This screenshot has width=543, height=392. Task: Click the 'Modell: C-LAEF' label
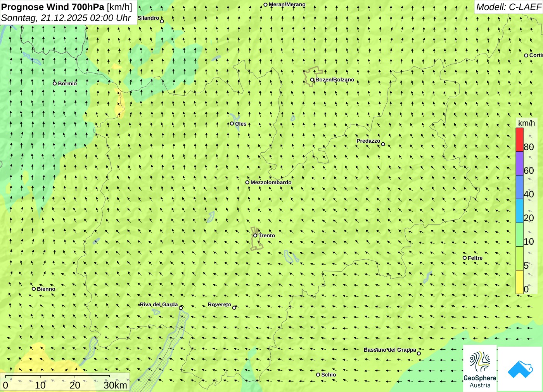point(508,7)
